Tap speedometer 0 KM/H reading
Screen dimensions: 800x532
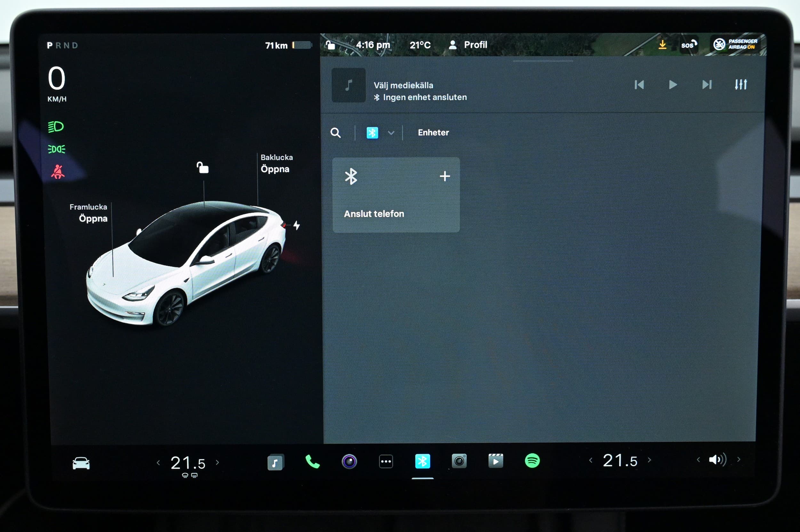[57, 83]
